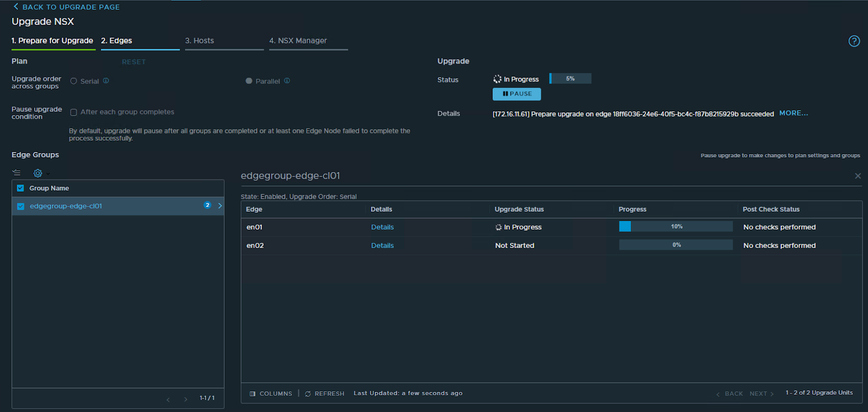Image resolution: width=868 pixels, height=412 pixels.
Task: Click the refresh circular arrow icon
Action: coord(308,394)
